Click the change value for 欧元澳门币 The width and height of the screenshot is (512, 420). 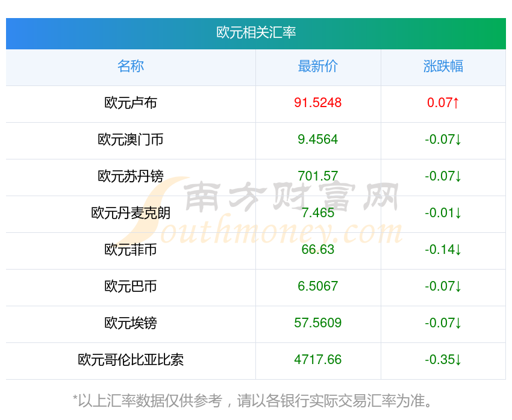coord(443,140)
